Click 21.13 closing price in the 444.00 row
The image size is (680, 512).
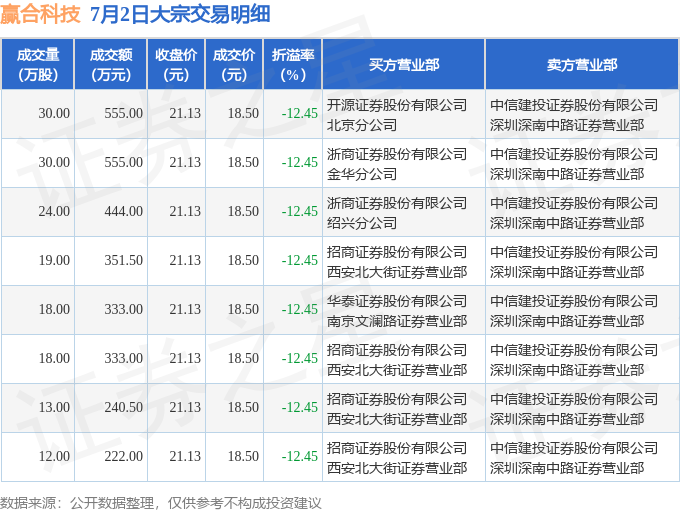(185, 211)
